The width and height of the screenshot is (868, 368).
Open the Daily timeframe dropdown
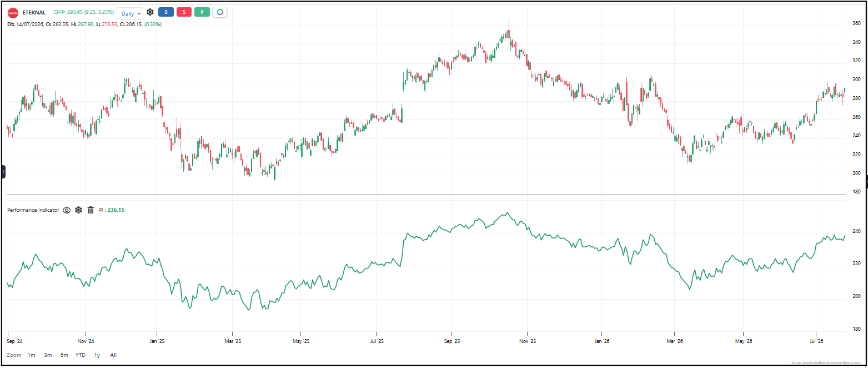[130, 13]
